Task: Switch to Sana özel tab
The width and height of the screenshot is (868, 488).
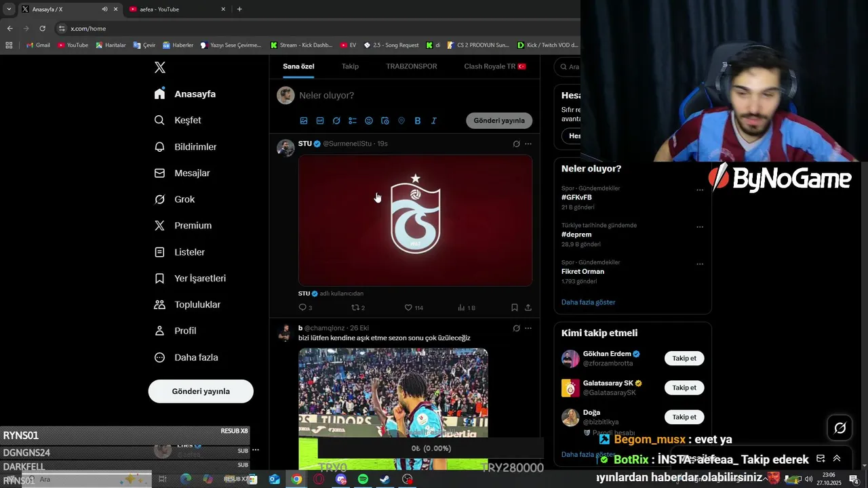Action: (298, 66)
